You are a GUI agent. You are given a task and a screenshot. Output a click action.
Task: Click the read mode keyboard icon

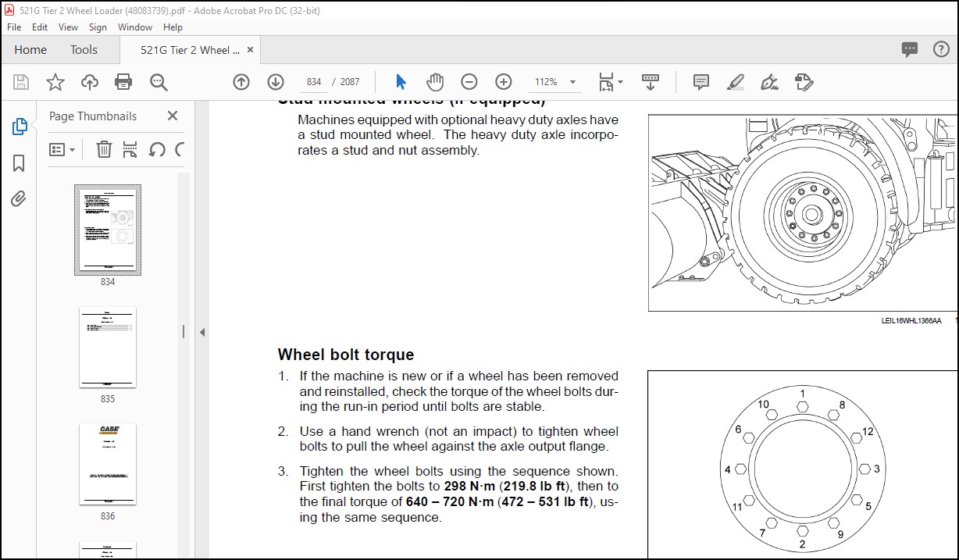point(651,81)
